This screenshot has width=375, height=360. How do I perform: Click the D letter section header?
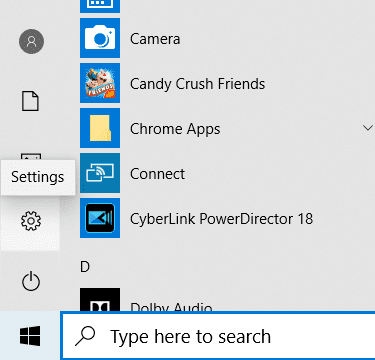[85, 267]
